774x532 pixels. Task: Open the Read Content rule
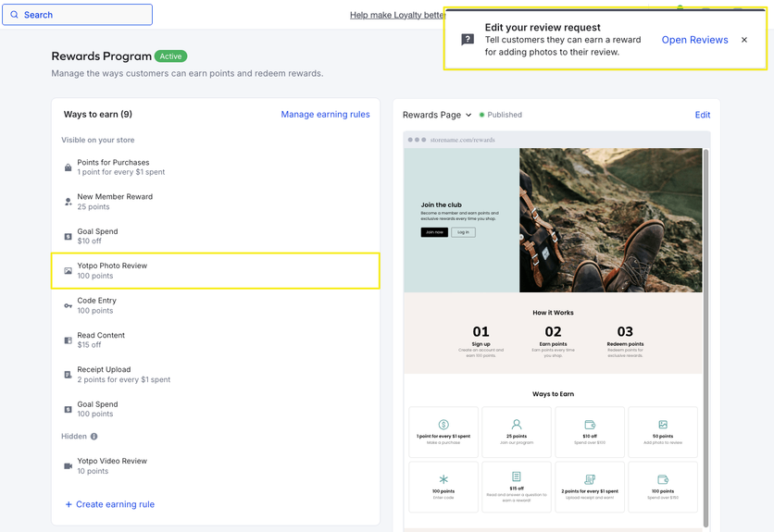tap(216, 340)
